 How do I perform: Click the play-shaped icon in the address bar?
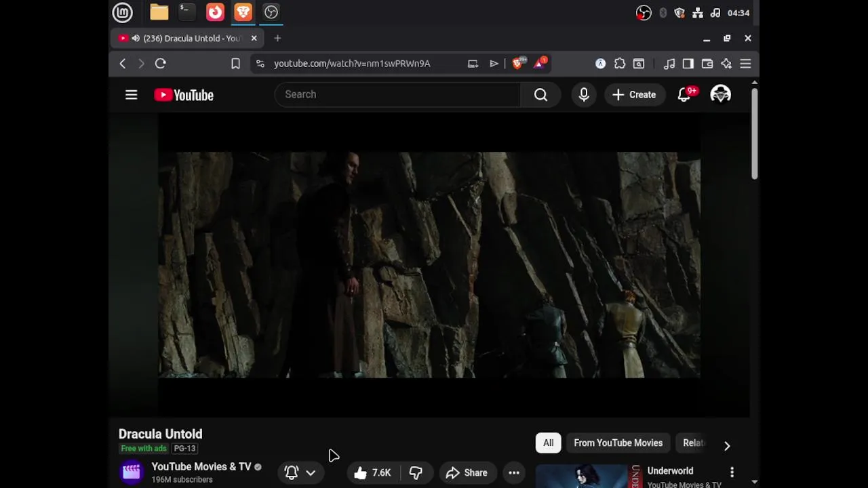click(x=494, y=64)
